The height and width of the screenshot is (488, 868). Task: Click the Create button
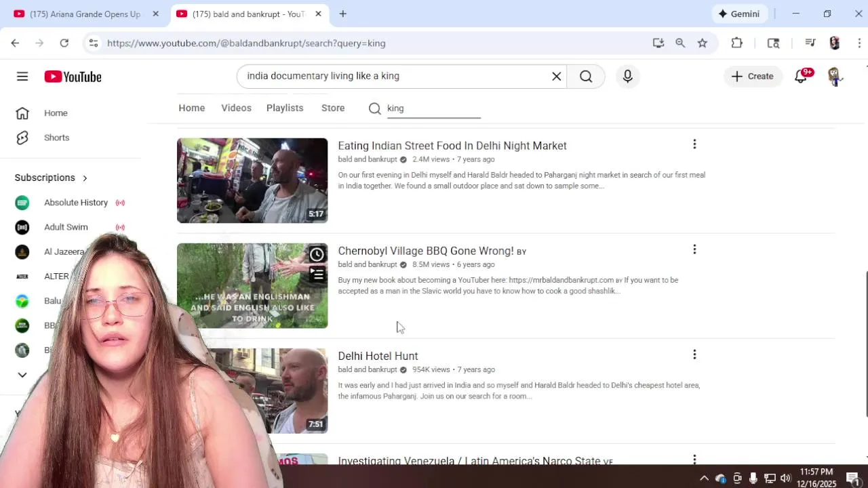click(753, 77)
